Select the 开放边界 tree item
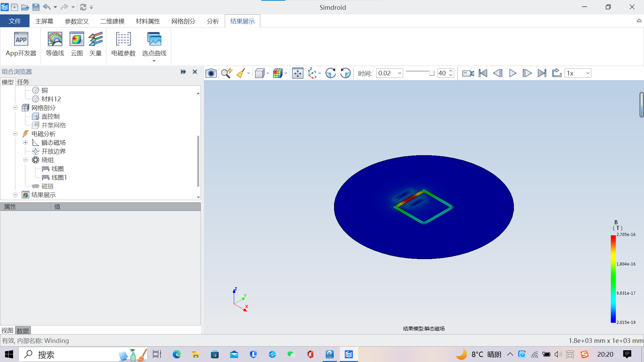This screenshot has width=644, height=362. (54, 151)
